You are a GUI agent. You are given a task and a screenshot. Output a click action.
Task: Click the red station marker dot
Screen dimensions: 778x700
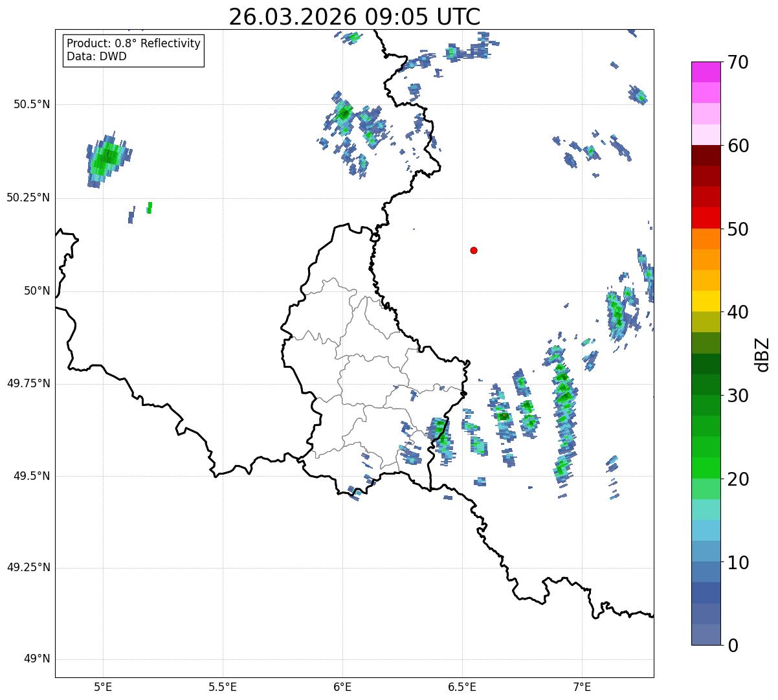coord(474,250)
